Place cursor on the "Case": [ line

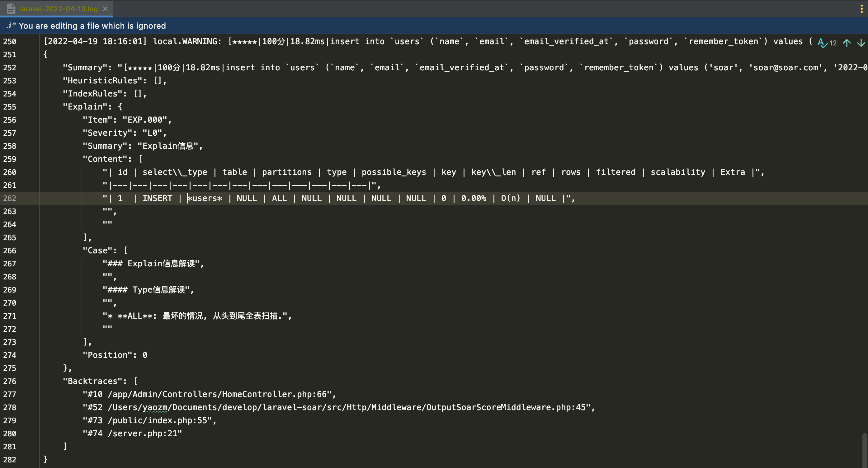tap(105, 250)
